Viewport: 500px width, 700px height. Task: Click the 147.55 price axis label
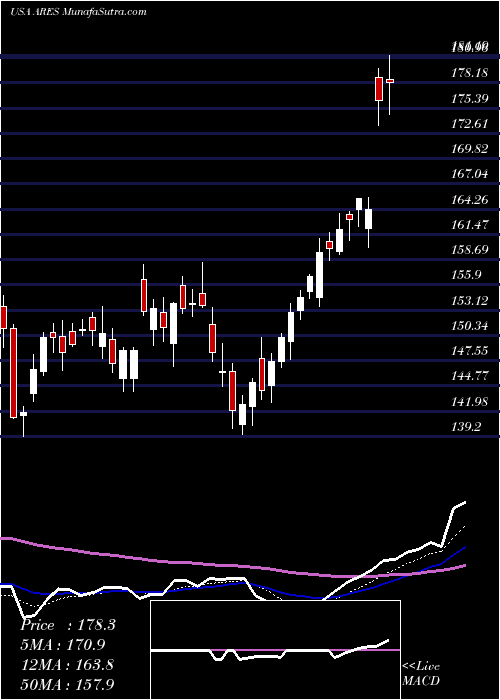click(470, 351)
